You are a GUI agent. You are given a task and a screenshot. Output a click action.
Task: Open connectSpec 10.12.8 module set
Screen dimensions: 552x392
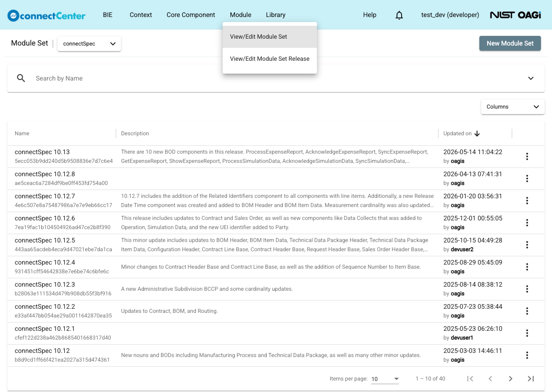pyautogui.click(x=45, y=174)
